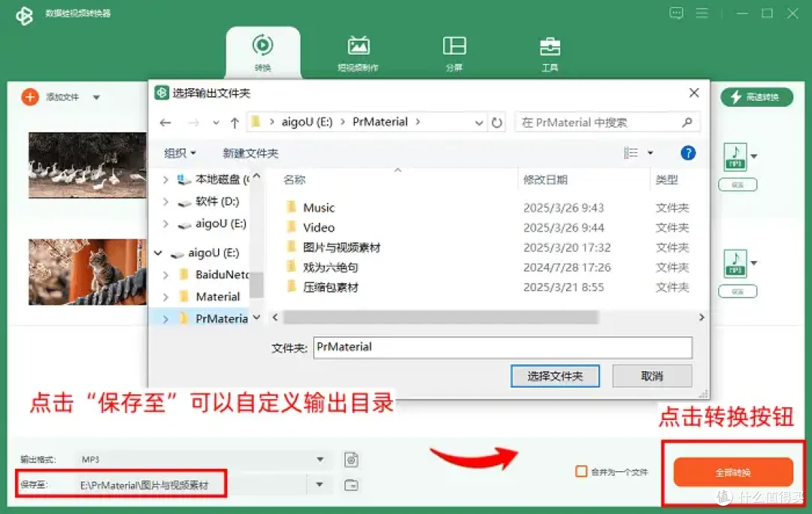The width and height of the screenshot is (812, 514).
Task: Open the 保存至 path dropdown arrow
Action: pyautogui.click(x=320, y=485)
